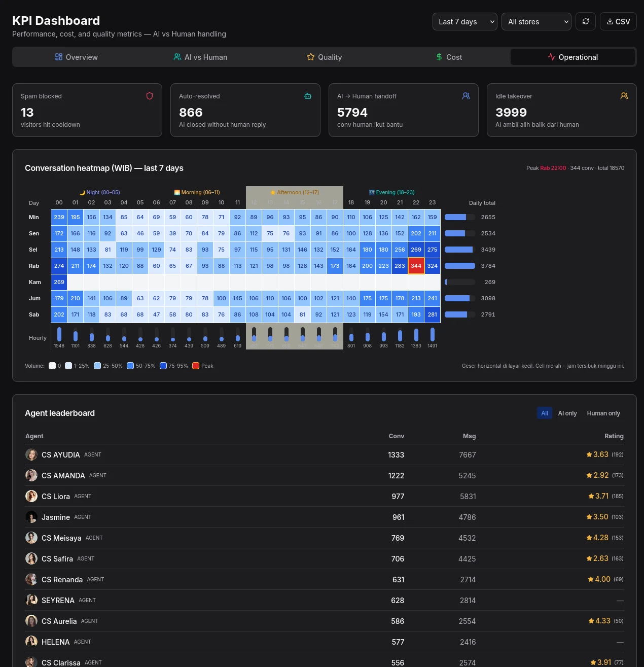Click the Conv column header
The height and width of the screenshot is (667, 644).
tap(397, 436)
